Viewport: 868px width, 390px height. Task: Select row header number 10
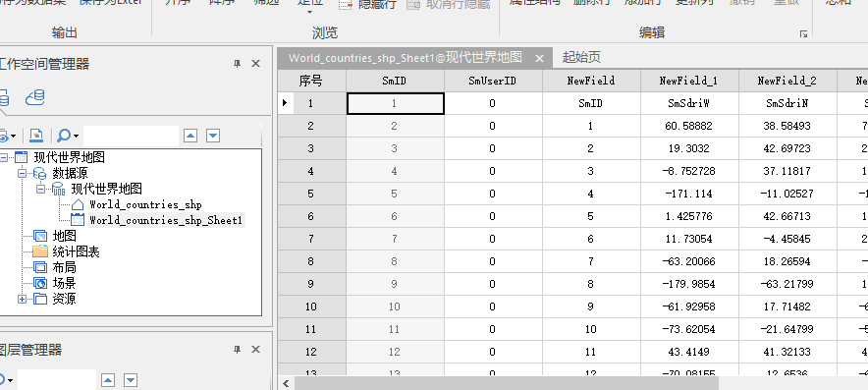(311, 306)
